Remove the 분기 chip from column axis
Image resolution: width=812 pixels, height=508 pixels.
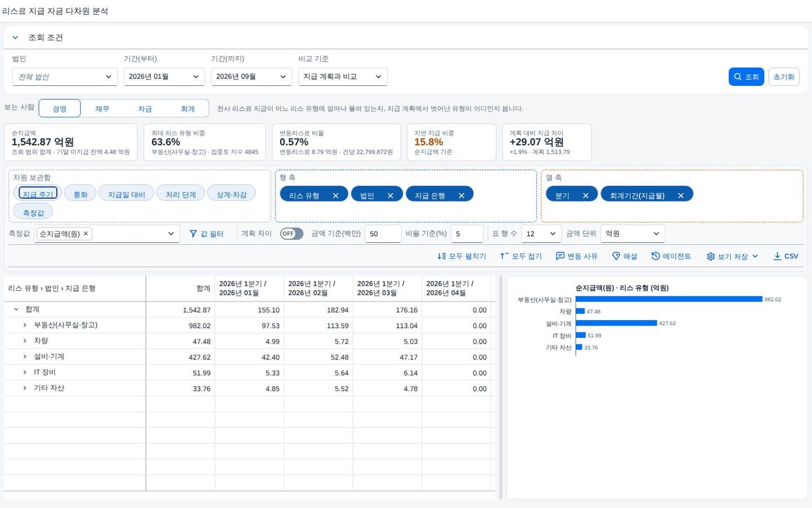tap(585, 196)
